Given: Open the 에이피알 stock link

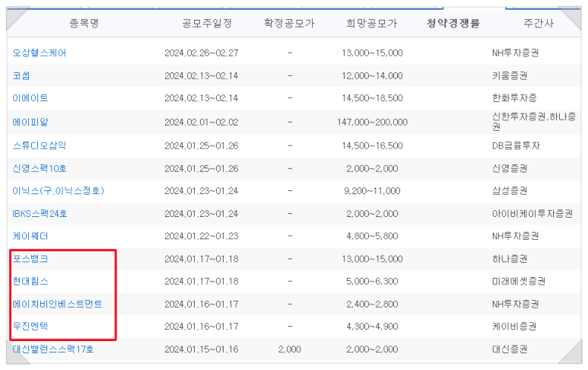Looking at the screenshot, I should (x=30, y=123).
